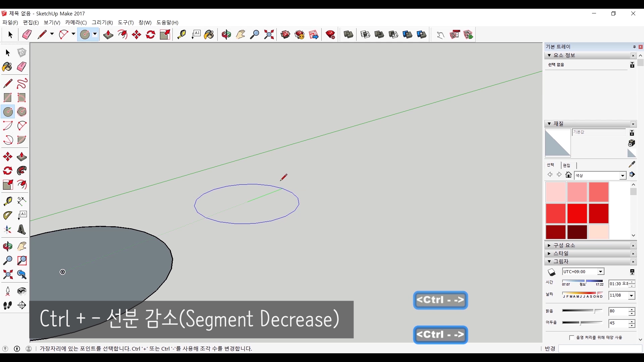Select the Orbit tool in left toolbar
This screenshot has height=362, width=644.
[7, 246]
